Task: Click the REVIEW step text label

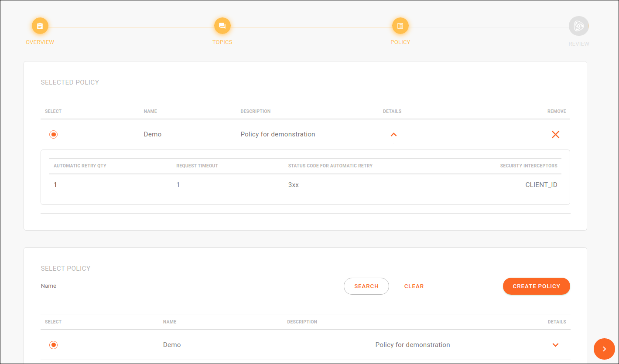Action: pos(578,44)
